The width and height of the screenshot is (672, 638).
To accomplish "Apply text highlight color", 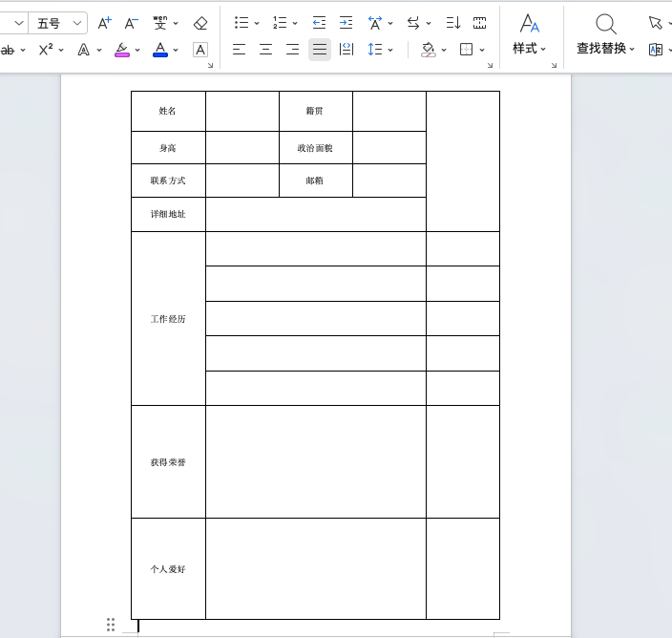I will tap(122, 50).
